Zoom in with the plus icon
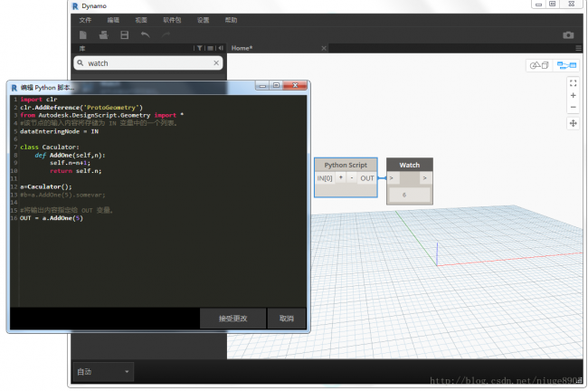Screen dimensions: 588x391 pos(573,95)
